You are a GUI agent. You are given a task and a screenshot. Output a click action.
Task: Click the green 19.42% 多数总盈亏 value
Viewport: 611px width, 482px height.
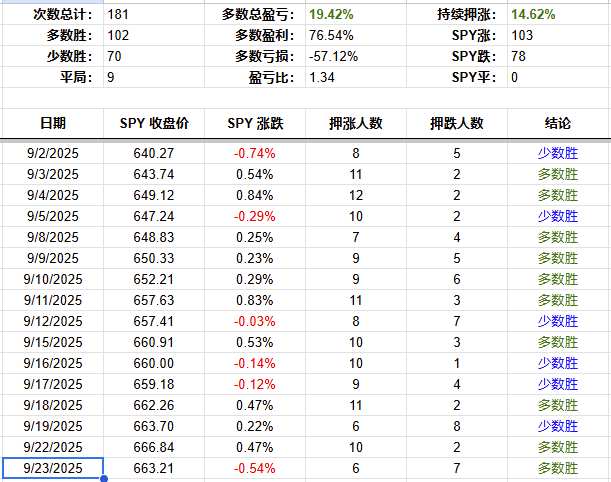click(331, 15)
